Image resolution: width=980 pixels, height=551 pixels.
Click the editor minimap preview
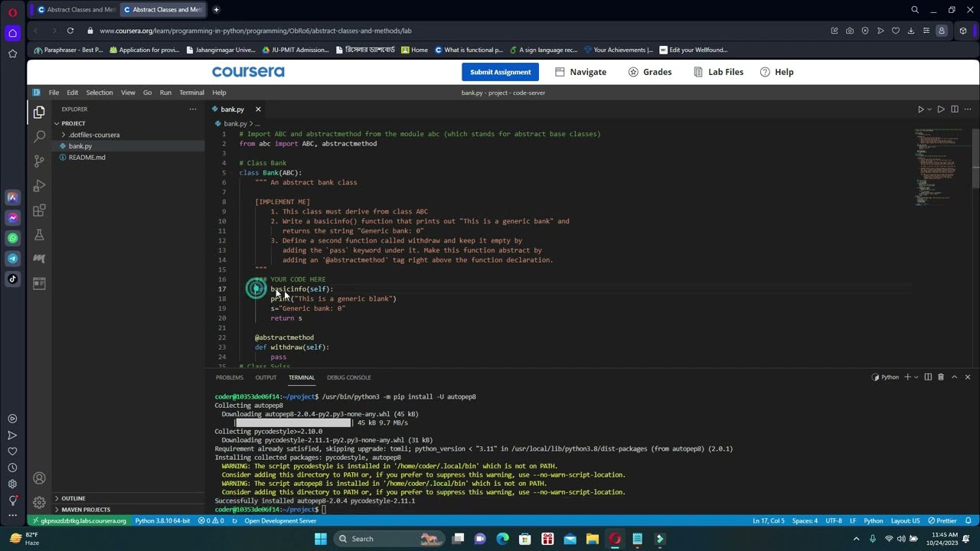(x=941, y=168)
